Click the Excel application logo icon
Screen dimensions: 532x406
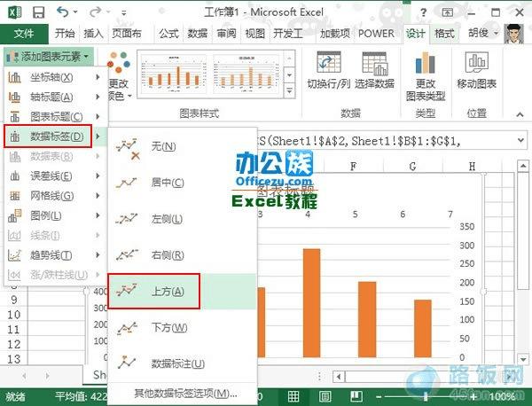(14, 12)
